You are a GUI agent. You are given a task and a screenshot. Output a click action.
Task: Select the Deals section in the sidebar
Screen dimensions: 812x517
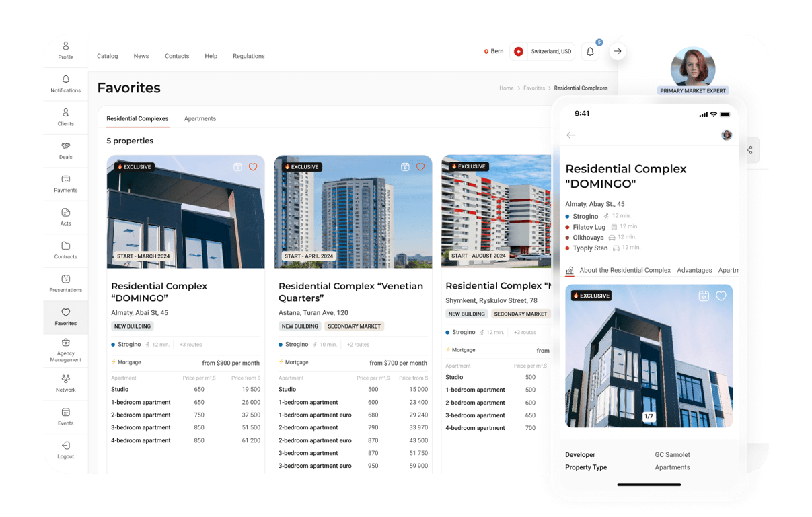[65, 149]
